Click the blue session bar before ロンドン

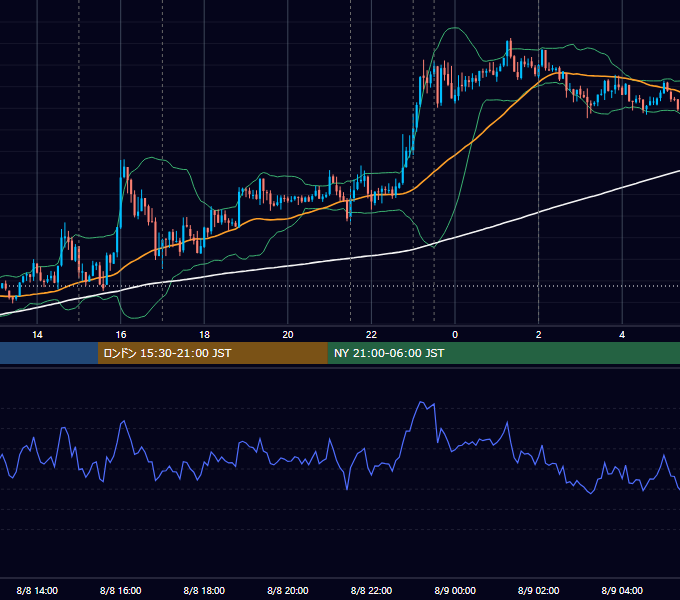49,353
